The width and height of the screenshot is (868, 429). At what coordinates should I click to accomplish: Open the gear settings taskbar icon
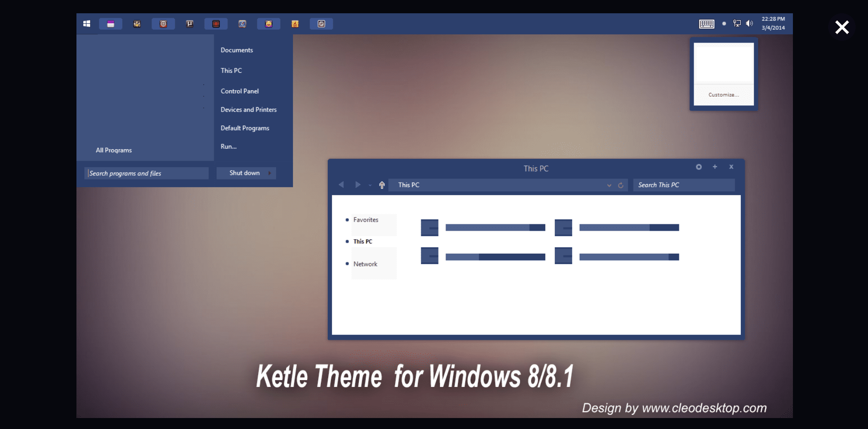coord(321,24)
